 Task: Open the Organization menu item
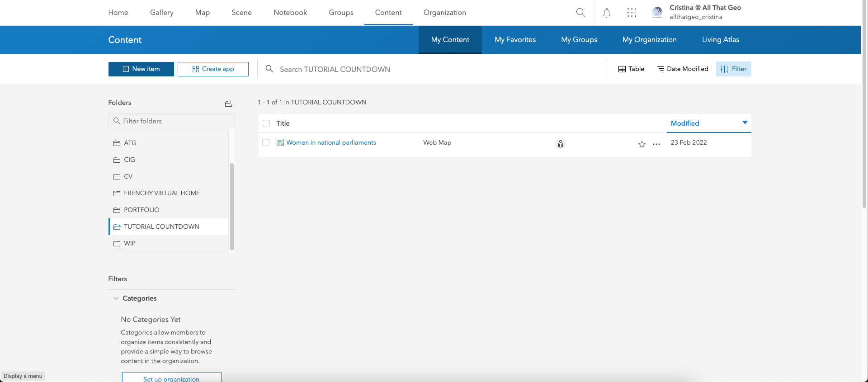445,13
